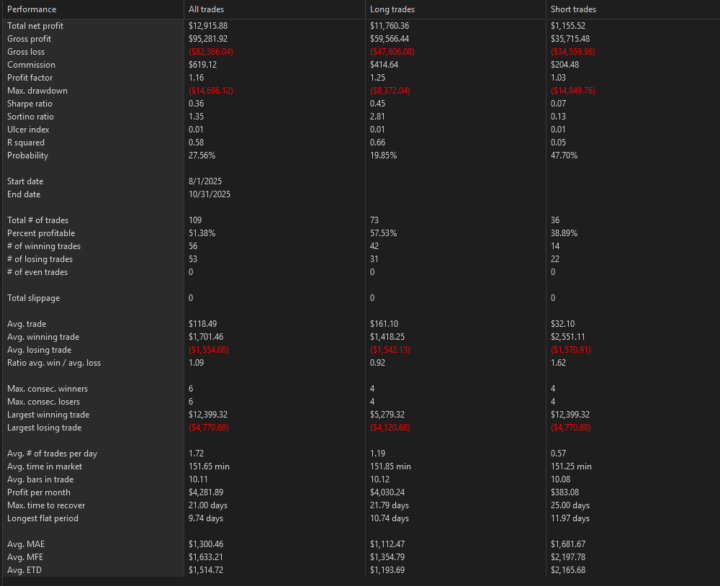Select Long trades Sharpe ratio 0.45
Screen dimensions: 720x586
[377, 103]
